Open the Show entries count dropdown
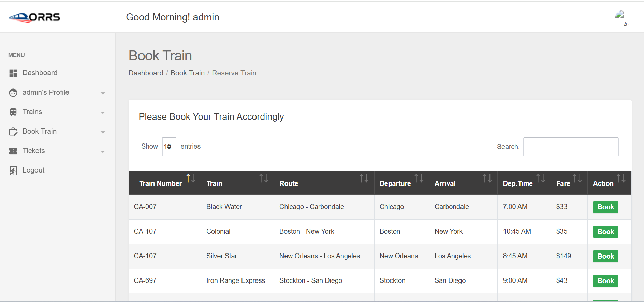 pos(169,147)
